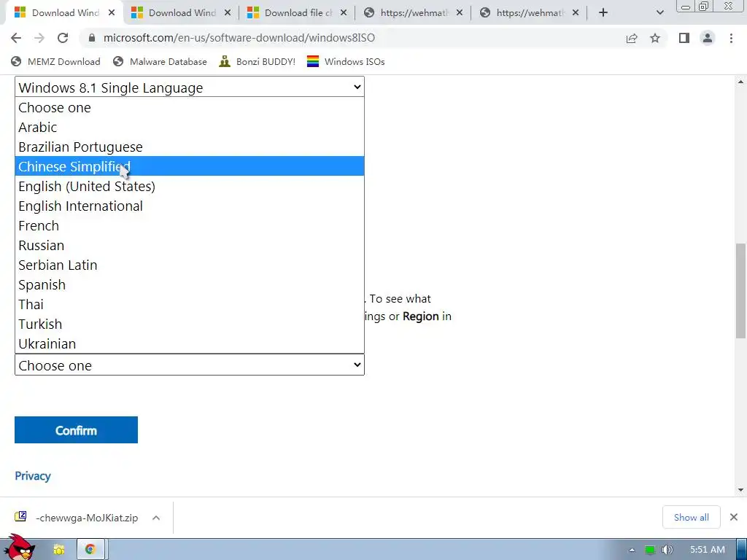This screenshot has height=560, width=747.
Task: Go back using the browser back arrow
Action: pyautogui.click(x=16, y=38)
